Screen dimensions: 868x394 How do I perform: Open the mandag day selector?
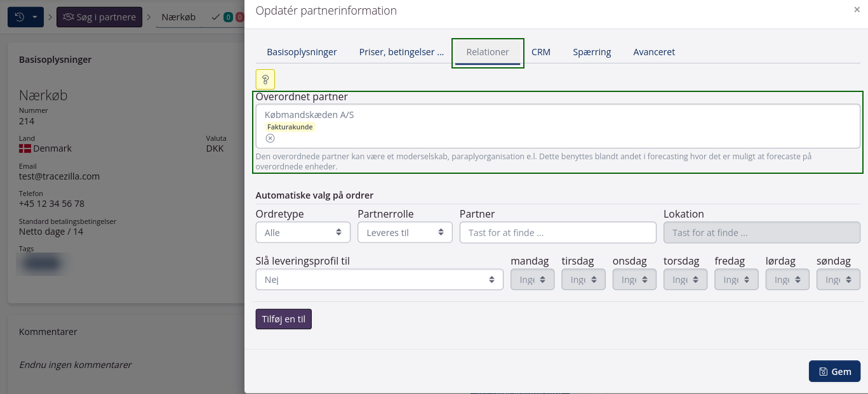(x=532, y=279)
